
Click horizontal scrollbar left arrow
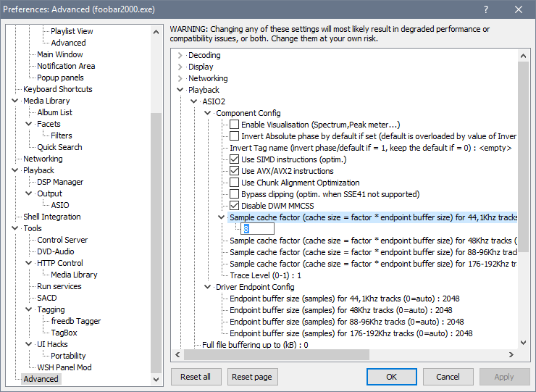click(x=177, y=355)
